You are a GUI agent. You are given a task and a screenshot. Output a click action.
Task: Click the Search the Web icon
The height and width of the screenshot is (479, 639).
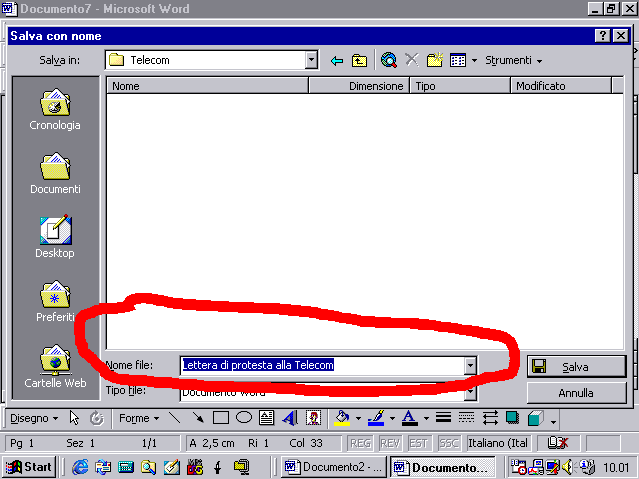point(389,60)
